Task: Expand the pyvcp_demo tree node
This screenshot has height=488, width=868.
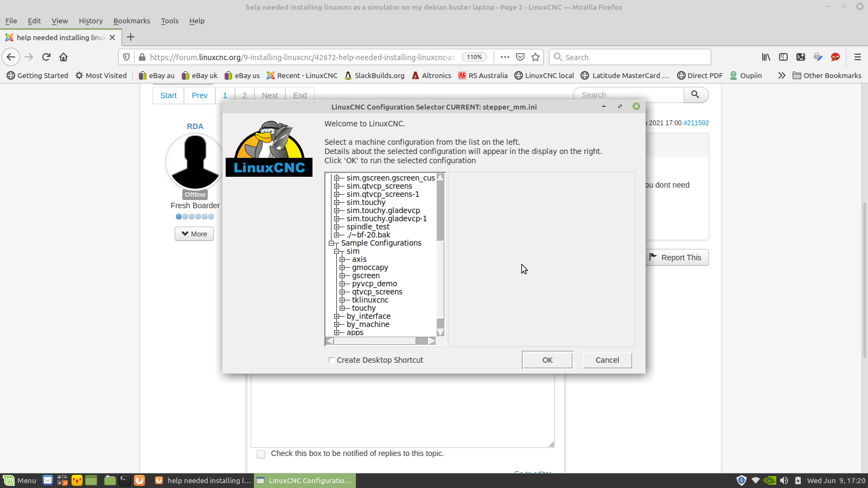Action: tap(342, 284)
